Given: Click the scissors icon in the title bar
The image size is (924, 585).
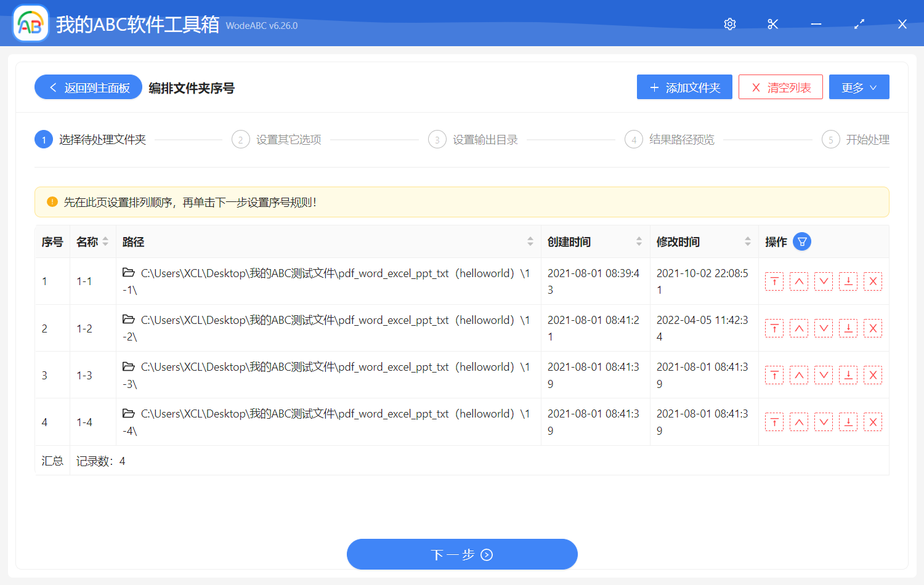Looking at the screenshot, I should (x=772, y=23).
